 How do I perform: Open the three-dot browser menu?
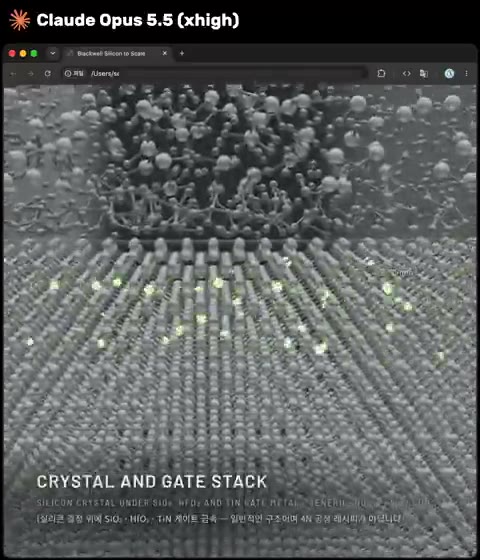[x=466, y=74]
